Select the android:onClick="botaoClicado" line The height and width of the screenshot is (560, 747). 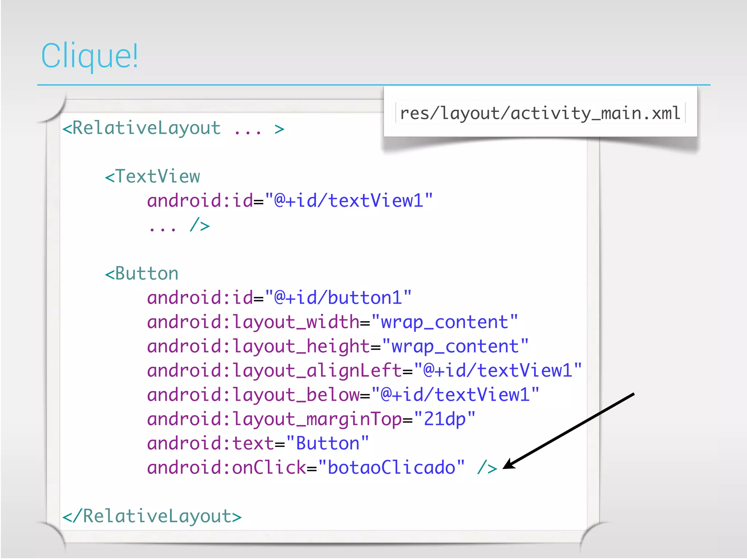[x=322, y=467]
